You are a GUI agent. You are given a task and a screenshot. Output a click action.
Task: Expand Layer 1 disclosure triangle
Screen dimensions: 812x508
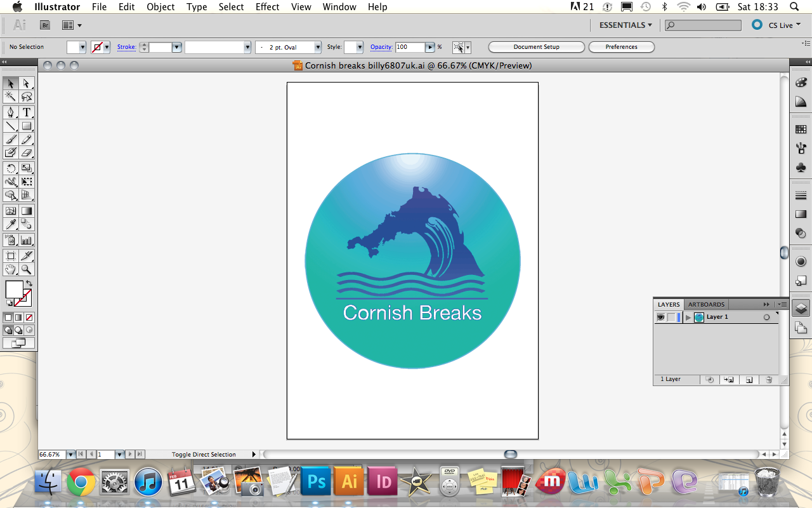(x=688, y=317)
